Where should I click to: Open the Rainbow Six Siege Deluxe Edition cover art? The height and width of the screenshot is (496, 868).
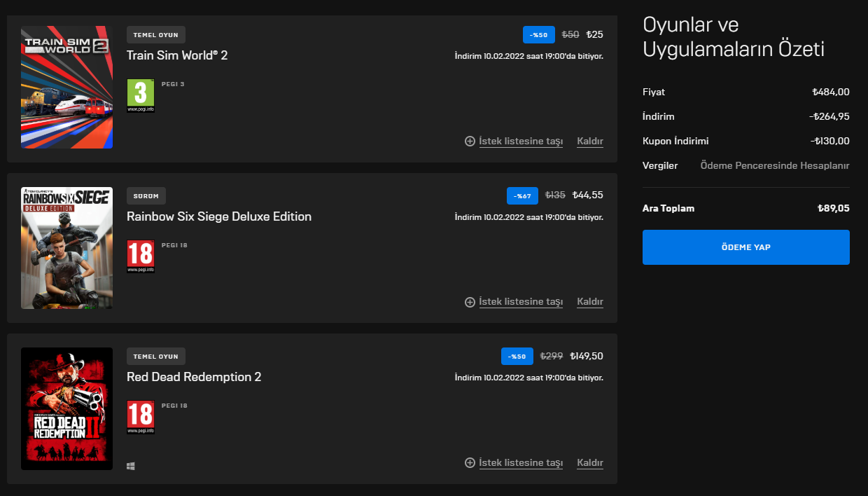point(66,248)
